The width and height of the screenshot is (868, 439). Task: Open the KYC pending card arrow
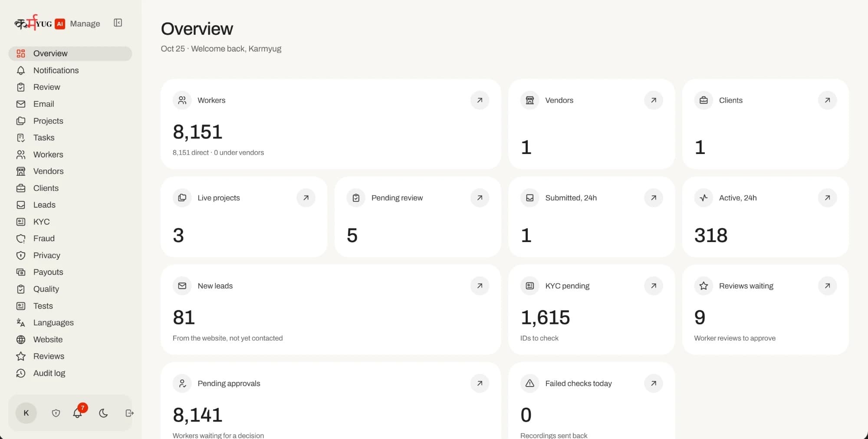(x=654, y=286)
